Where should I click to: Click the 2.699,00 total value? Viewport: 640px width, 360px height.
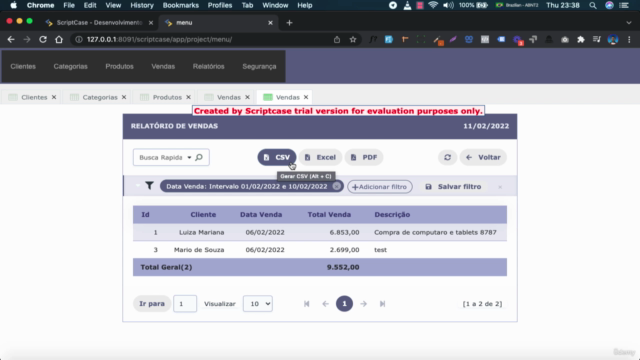pos(344,250)
